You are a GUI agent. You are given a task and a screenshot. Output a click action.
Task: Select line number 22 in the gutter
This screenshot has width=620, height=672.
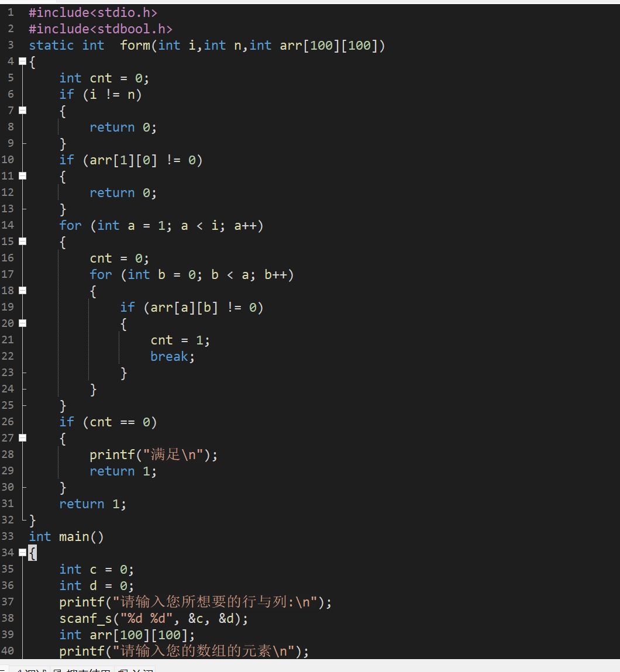[x=8, y=356]
